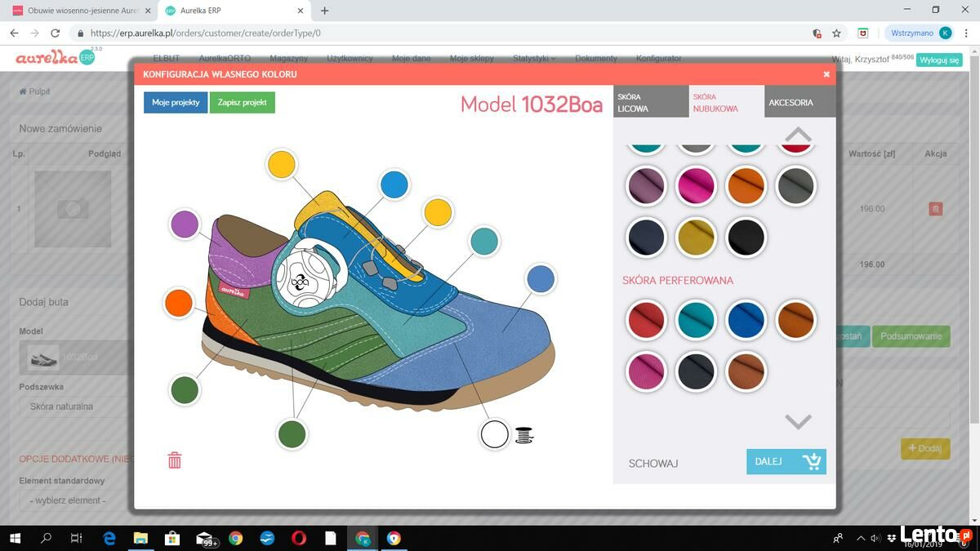Expand the Statystyki menu
This screenshot has width=980, height=551.
[x=534, y=59]
